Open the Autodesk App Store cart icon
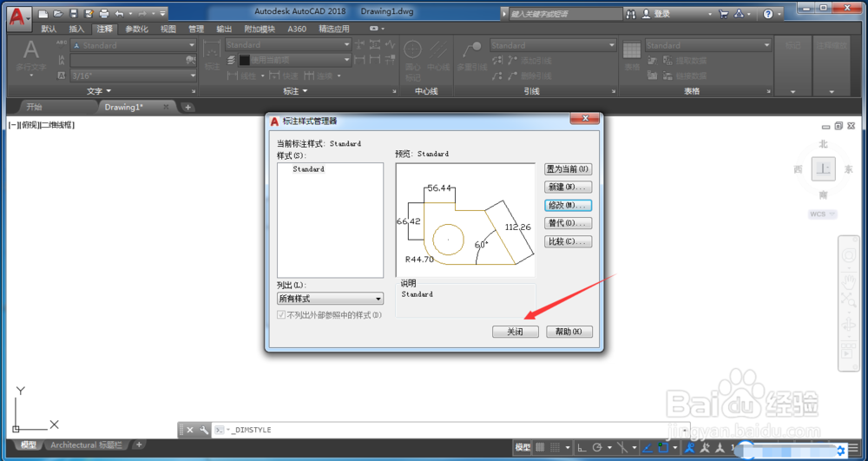This screenshot has width=868, height=461. click(x=724, y=14)
